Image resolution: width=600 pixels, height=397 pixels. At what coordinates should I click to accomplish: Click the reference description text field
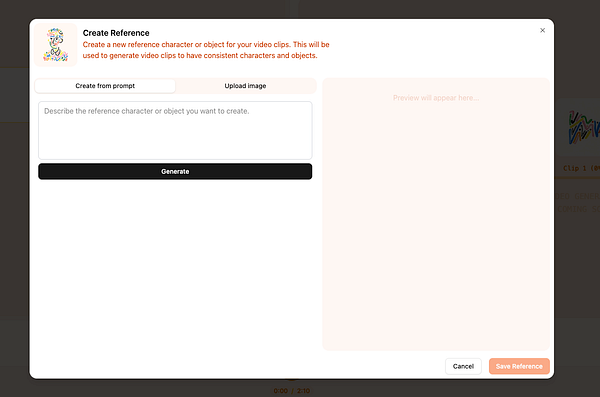coord(175,130)
